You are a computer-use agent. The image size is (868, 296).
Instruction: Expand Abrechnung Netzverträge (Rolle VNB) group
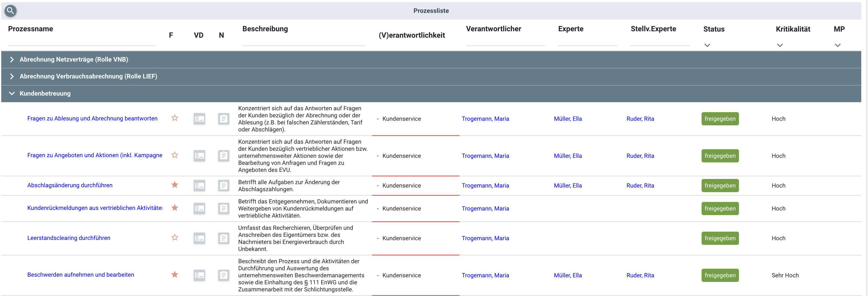click(12, 60)
